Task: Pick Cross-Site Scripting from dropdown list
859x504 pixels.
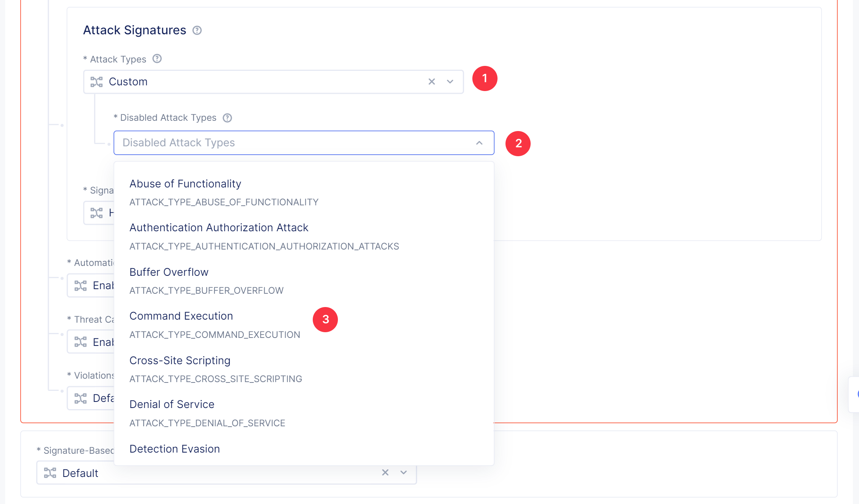Action: 180,360
